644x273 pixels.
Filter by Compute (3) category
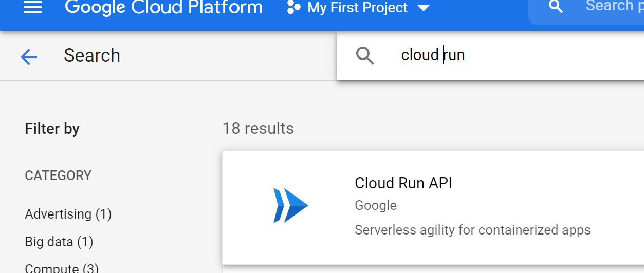[62, 268]
